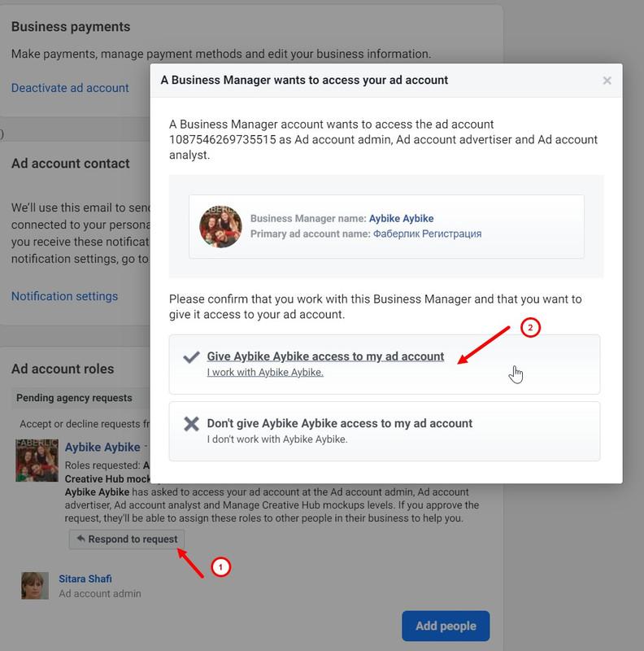644x651 pixels.
Task: Click Deactivate ad account link
Action: pyautogui.click(x=70, y=88)
